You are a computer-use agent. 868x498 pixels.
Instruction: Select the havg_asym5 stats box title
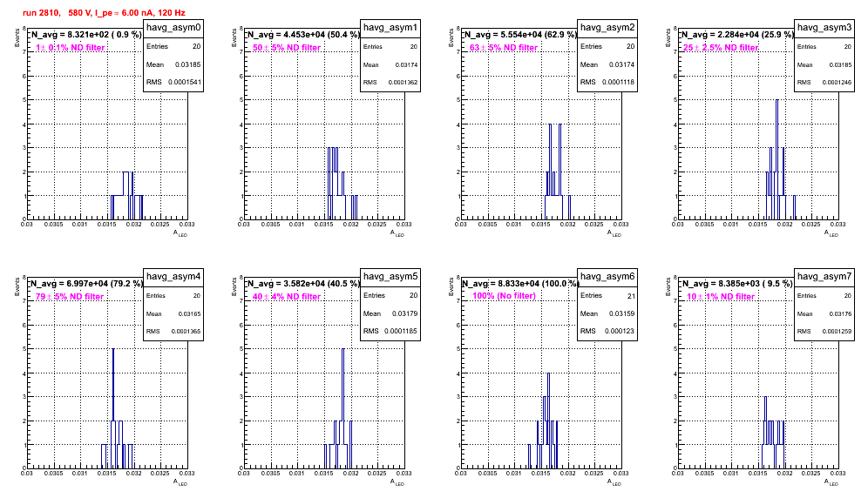click(x=390, y=277)
